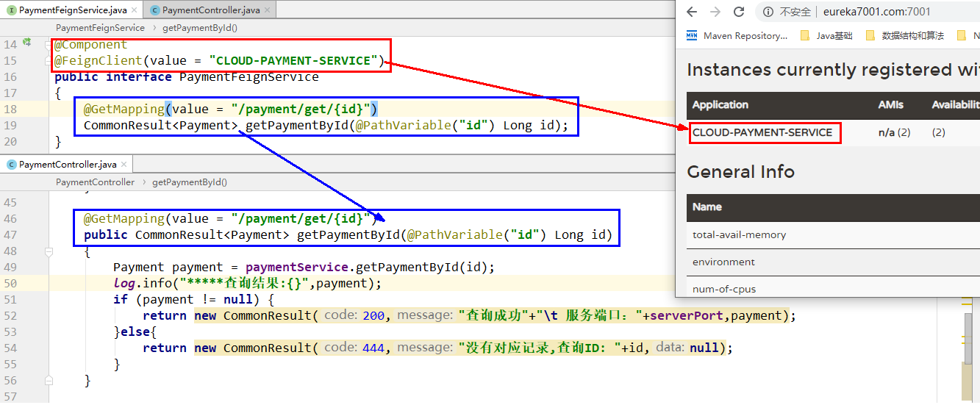The width and height of the screenshot is (980, 416).
Task: Click the not-secure site info icon
Action: click(x=768, y=12)
